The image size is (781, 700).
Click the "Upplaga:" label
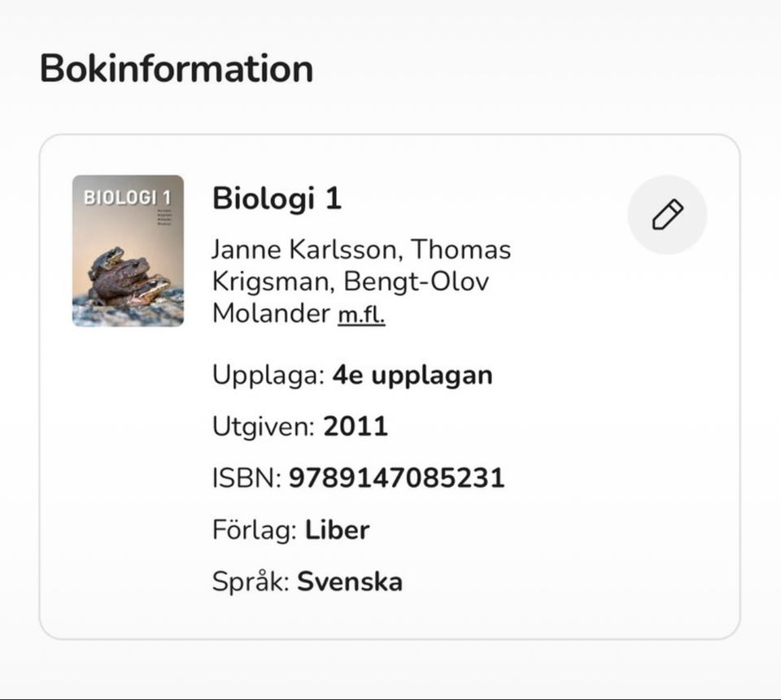coord(268,376)
